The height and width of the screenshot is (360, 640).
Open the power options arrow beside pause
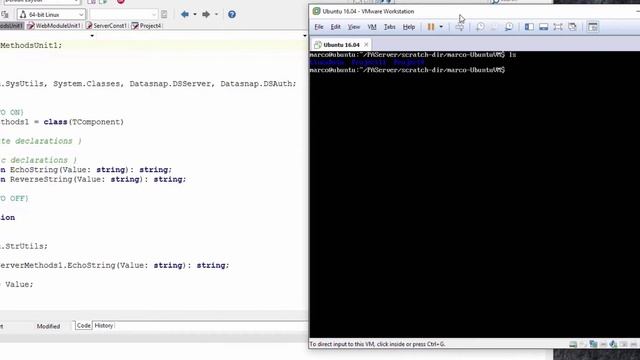[441, 27]
